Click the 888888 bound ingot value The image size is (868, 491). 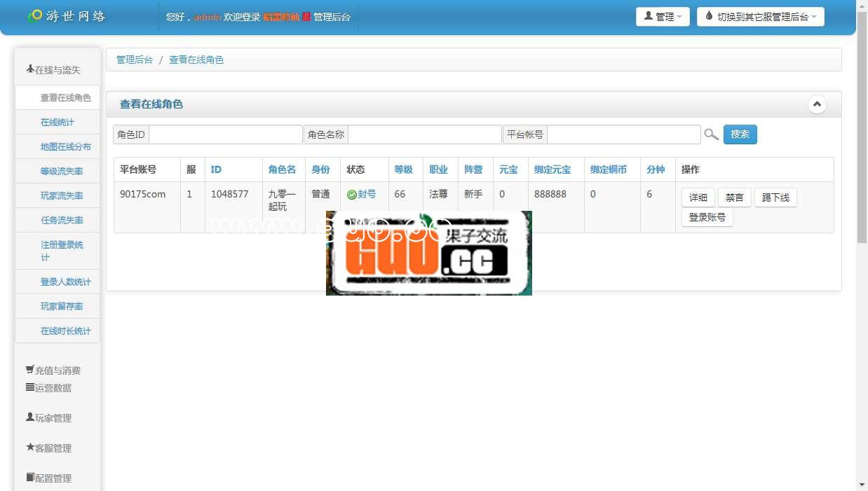click(x=550, y=194)
